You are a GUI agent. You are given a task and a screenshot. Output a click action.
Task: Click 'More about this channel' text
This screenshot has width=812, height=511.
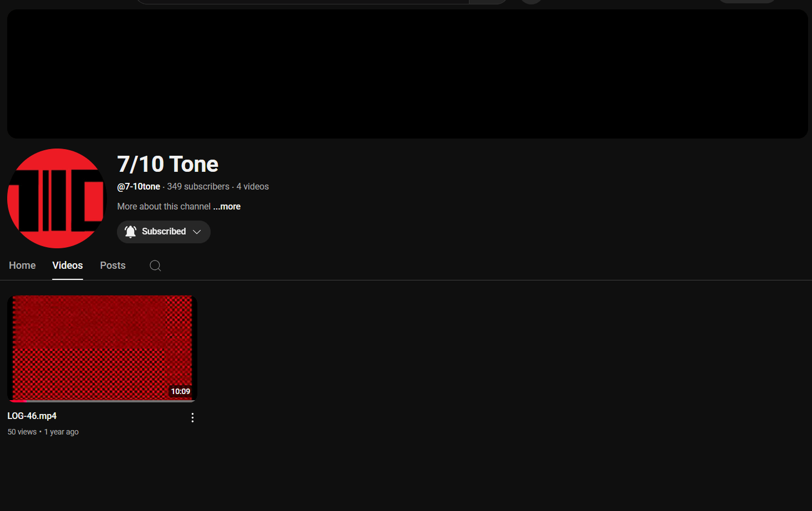click(164, 207)
